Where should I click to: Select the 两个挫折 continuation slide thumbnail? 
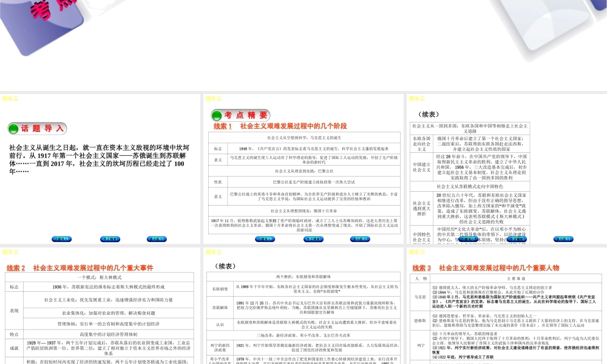tap(303, 306)
